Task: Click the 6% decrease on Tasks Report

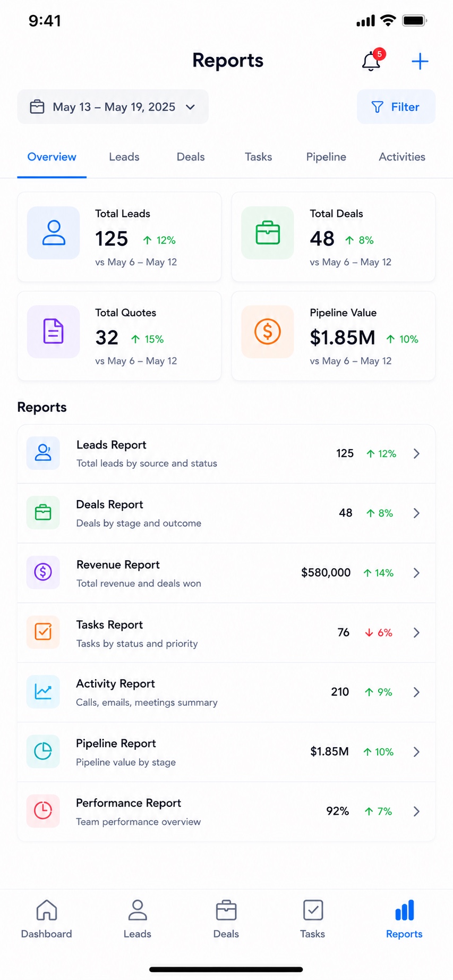Action: tap(379, 632)
